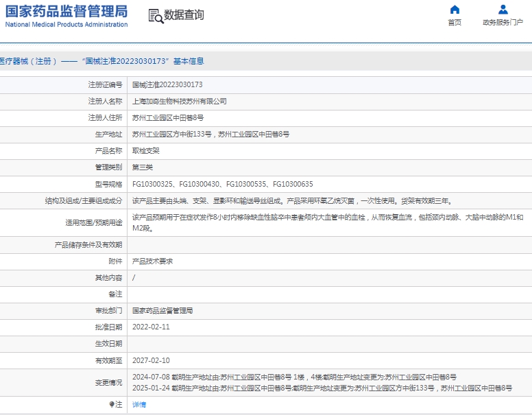Click National Medical Products Administration text
This screenshot has width=532, height=420.
point(66,25)
